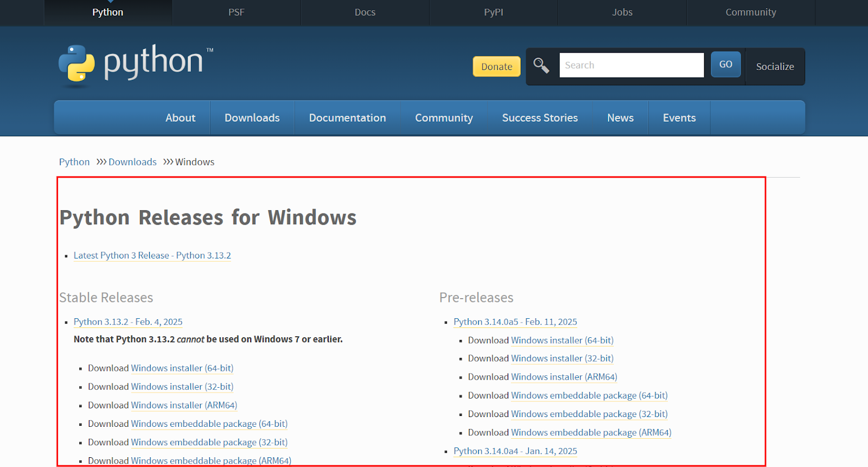Click the Python logo
The width and height of the screenshot is (868, 467).
tap(136, 65)
